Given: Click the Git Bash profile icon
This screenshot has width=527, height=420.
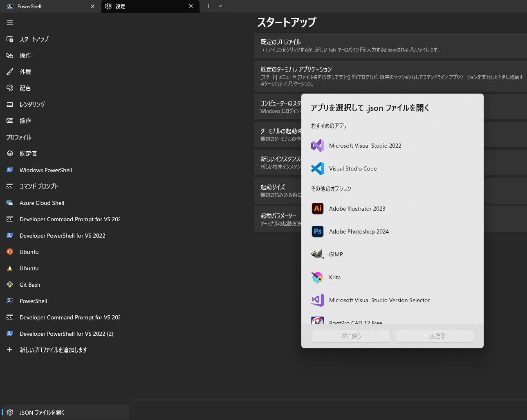Looking at the screenshot, I should tap(10, 284).
